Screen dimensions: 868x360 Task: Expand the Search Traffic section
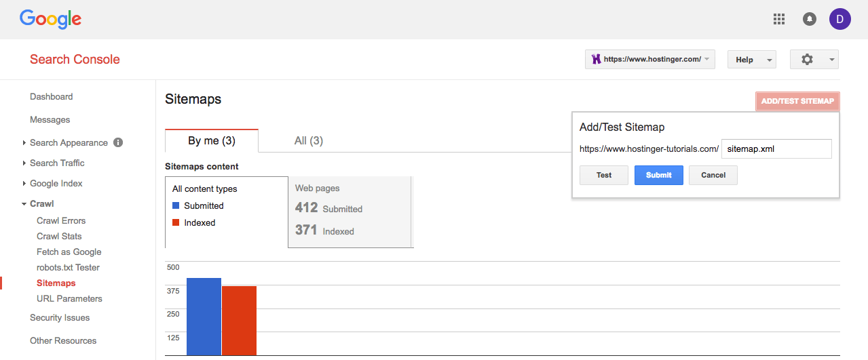[57, 163]
